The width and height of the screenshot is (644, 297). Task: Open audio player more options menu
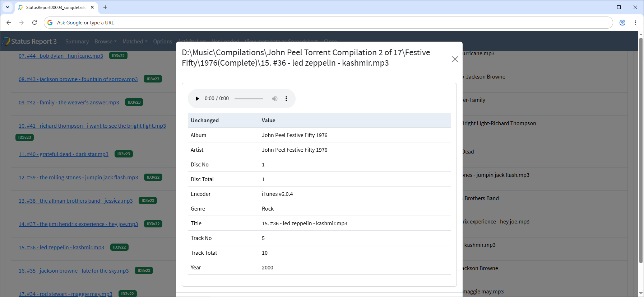point(286,99)
